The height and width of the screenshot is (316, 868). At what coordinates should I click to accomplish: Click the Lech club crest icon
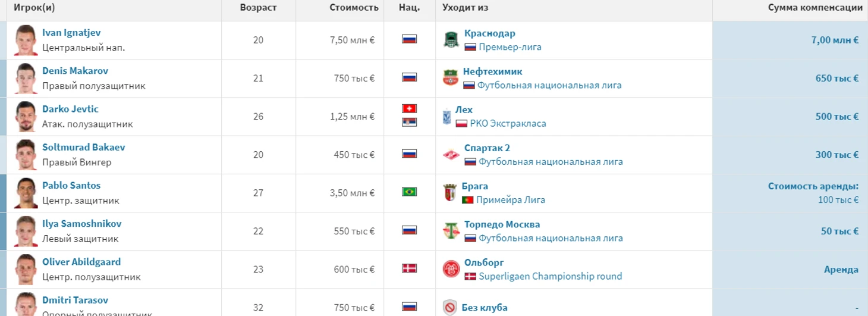point(447,117)
